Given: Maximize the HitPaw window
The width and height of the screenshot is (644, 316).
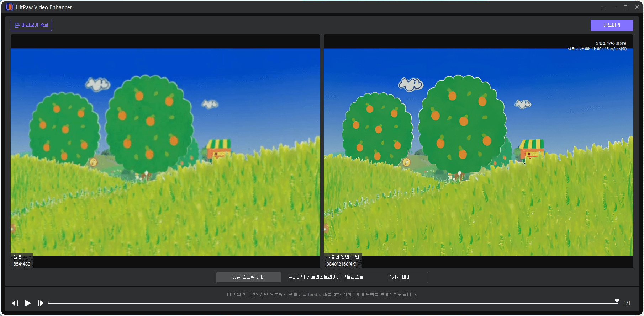Looking at the screenshot, I should pos(625,7).
